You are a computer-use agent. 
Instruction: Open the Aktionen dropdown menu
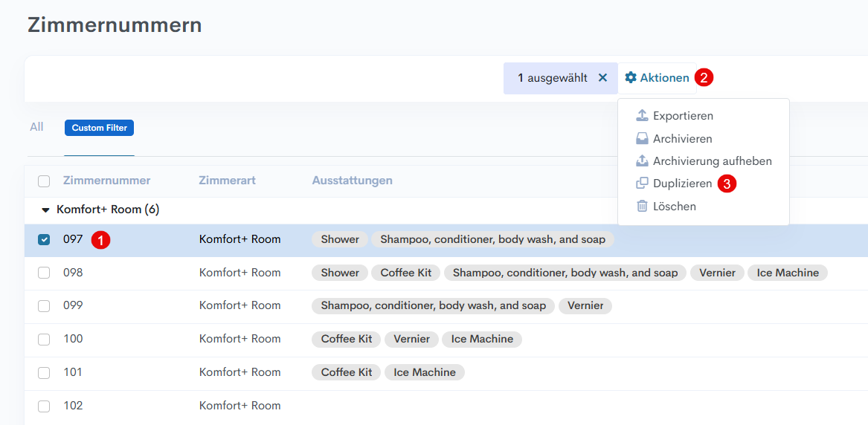(663, 78)
